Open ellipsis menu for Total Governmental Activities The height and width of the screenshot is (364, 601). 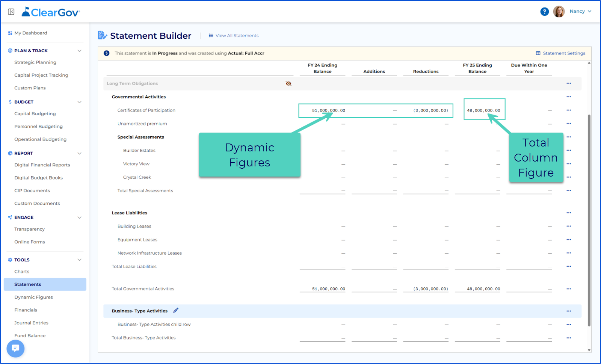click(x=569, y=289)
